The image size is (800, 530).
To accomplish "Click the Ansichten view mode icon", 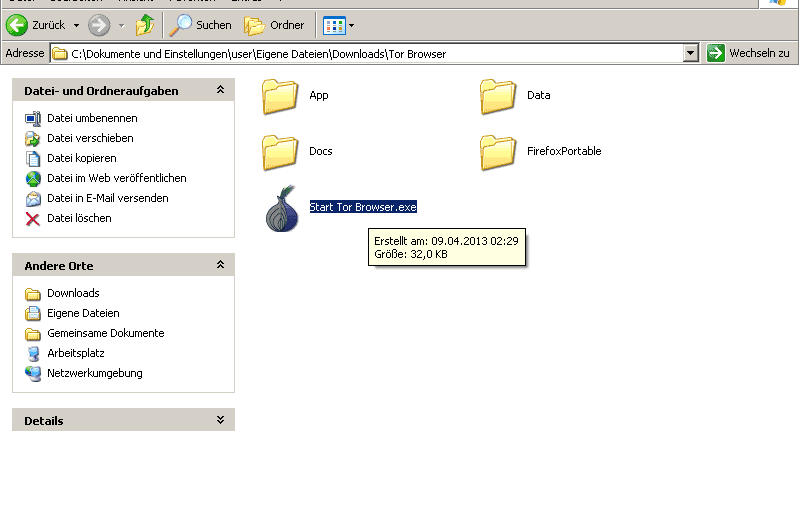I will coord(334,26).
